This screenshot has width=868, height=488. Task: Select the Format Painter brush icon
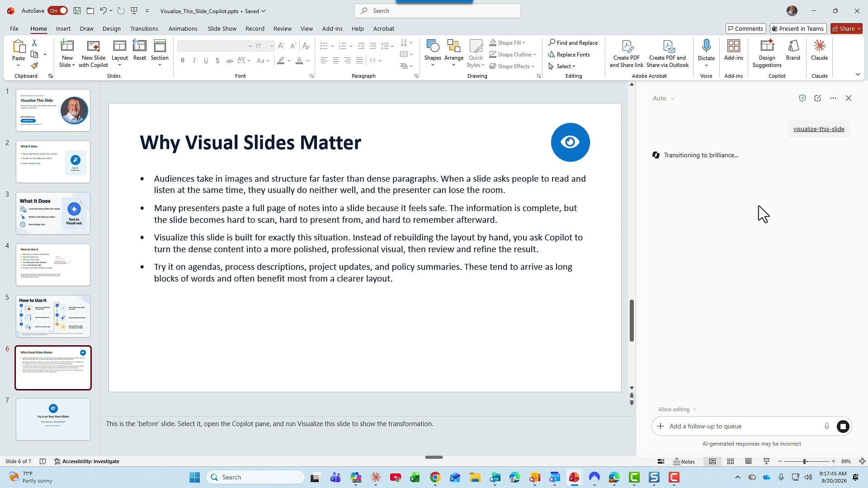pos(34,66)
